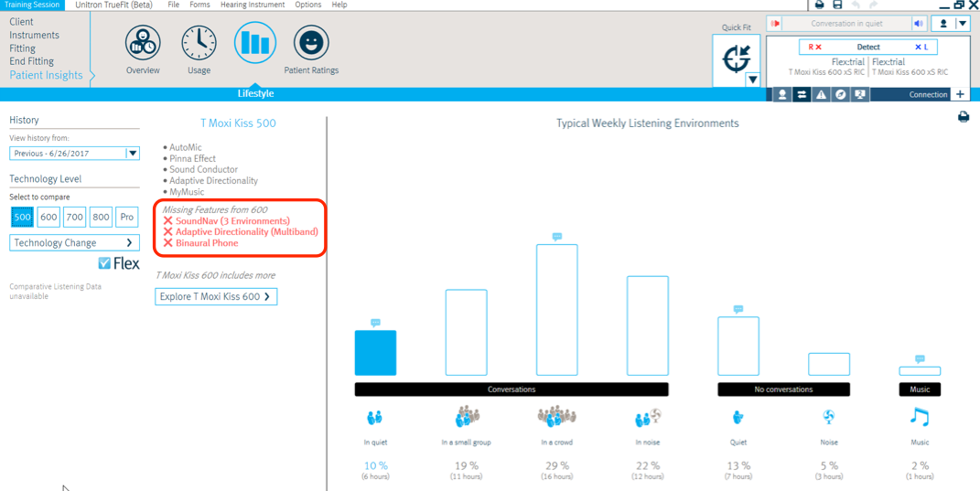This screenshot has height=491, width=980.
Task: Open the File menu
Action: 174,5
